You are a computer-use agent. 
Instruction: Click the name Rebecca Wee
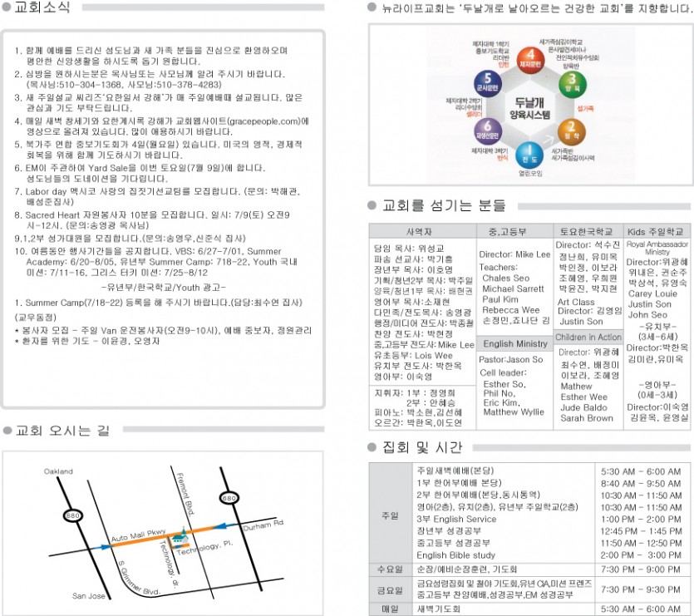pyautogui.click(x=511, y=310)
